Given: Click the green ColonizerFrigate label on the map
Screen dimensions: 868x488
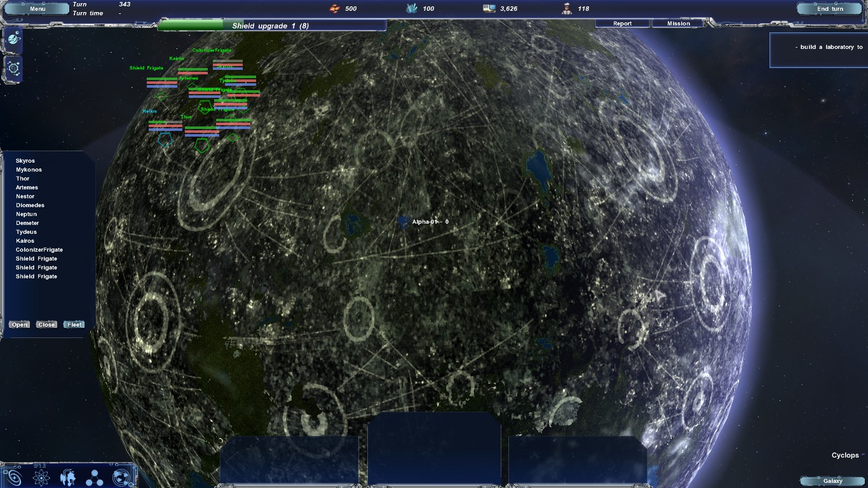Looking at the screenshot, I should tap(212, 50).
